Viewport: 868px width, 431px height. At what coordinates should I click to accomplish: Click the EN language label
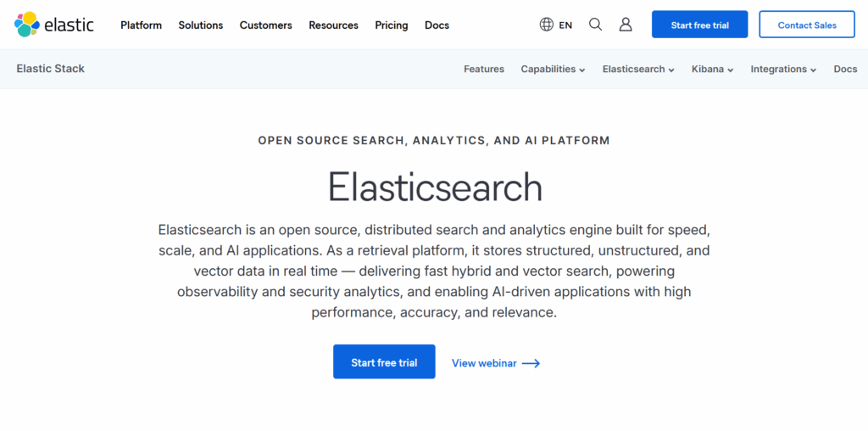pyautogui.click(x=565, y=25)
